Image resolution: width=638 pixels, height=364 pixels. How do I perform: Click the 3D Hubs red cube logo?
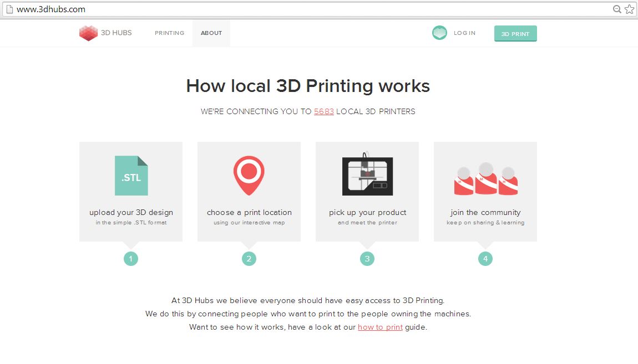click(88, 33)
